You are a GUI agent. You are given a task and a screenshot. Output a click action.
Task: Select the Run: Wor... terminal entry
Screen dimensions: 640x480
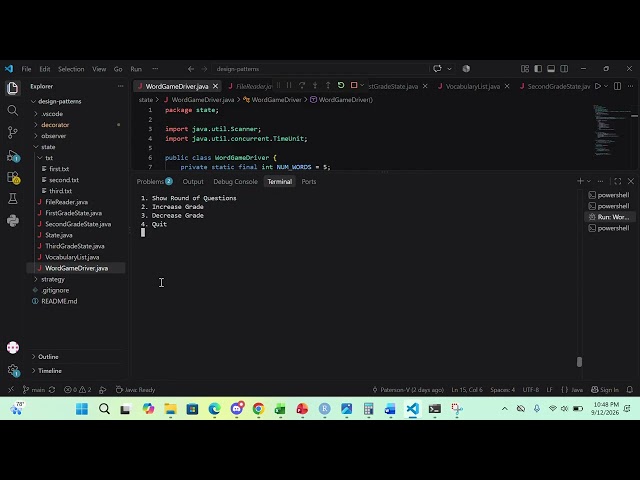point(609,217)
